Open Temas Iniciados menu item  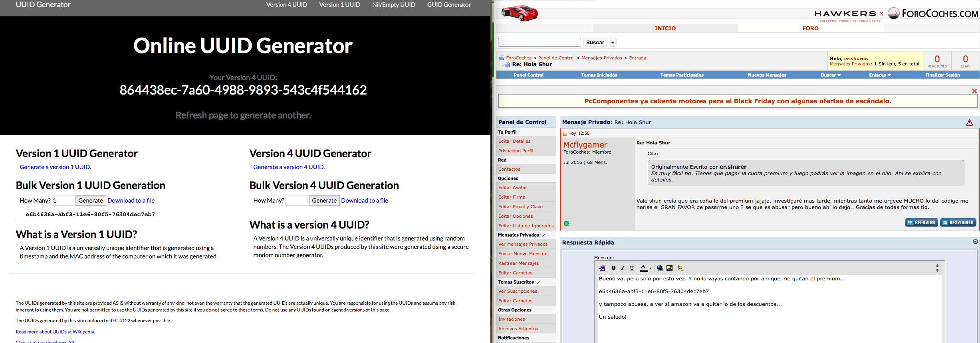pyautogui.click(x=599, y=75)
